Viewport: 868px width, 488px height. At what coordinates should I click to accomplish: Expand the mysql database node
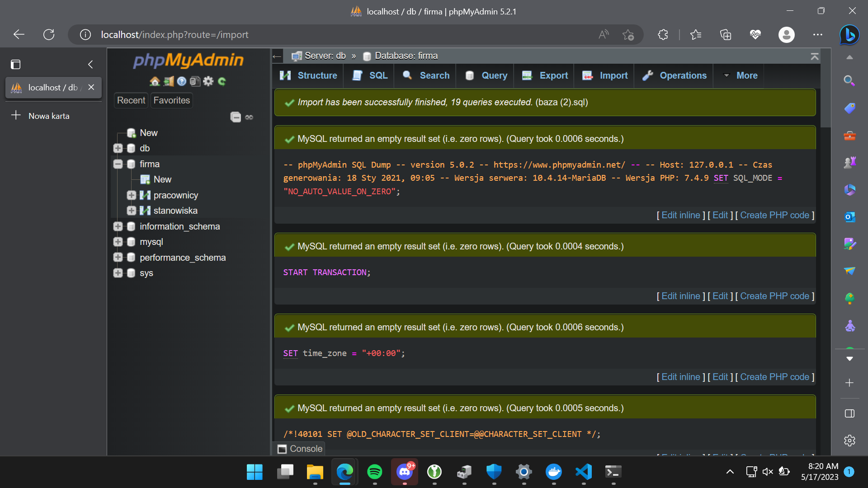(118, 242)
